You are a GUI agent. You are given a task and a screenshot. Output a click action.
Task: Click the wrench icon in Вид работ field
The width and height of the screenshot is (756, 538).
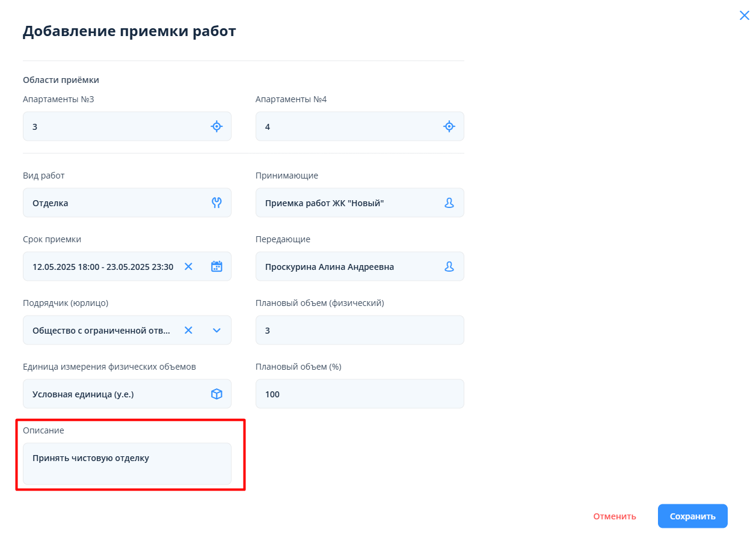point(217,203)
